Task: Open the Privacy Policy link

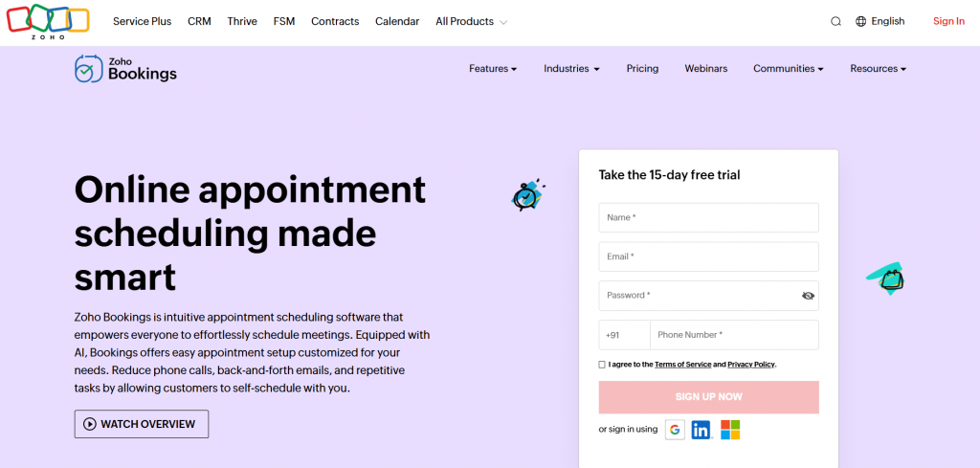Action: pos(750,365)
